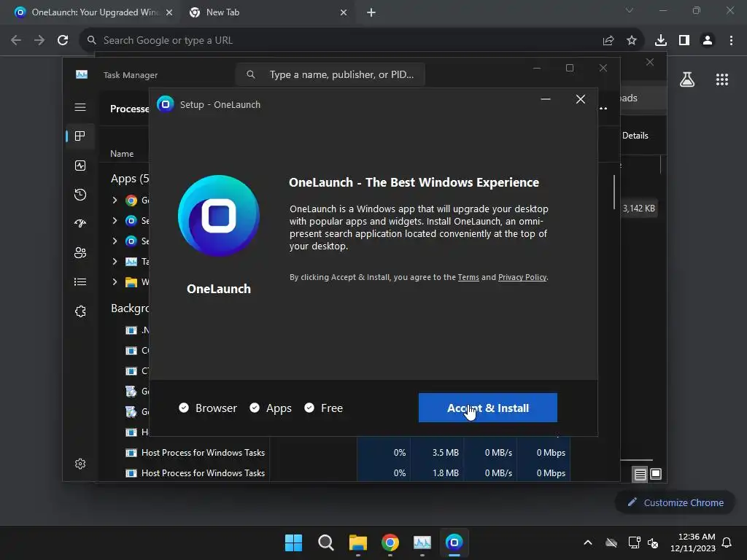Click the Name column header
Image resolution: width=747 pixels, height=560 pixels.
tap(122, 154)
